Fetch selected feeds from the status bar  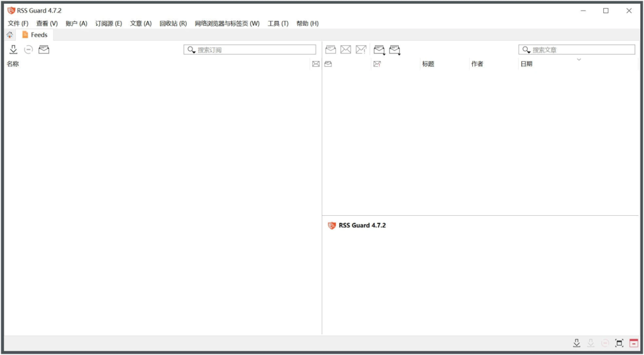591,343
